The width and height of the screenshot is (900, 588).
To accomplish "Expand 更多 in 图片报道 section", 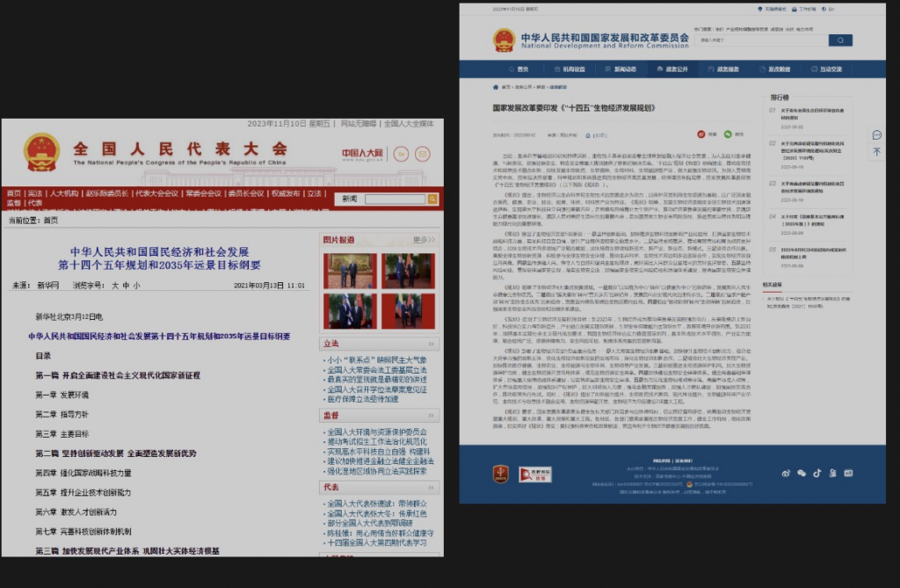I will pyautogui.click(x=424, y=239).
